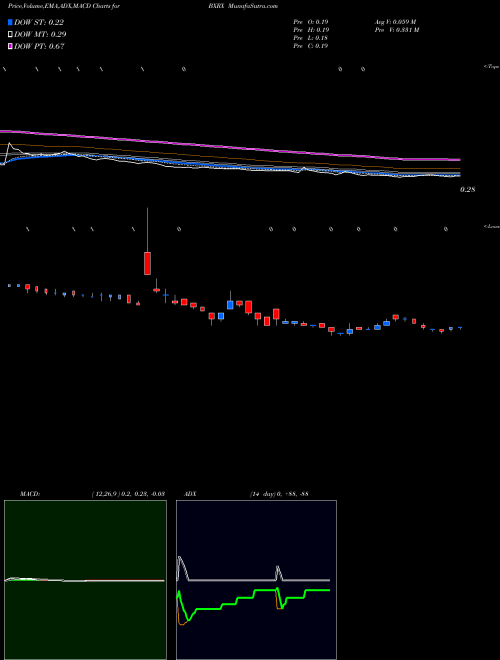Click the 'Pre L: 0.18' value
The height and width of the screenshot is (660, 500).
click(x=311, y=38)
